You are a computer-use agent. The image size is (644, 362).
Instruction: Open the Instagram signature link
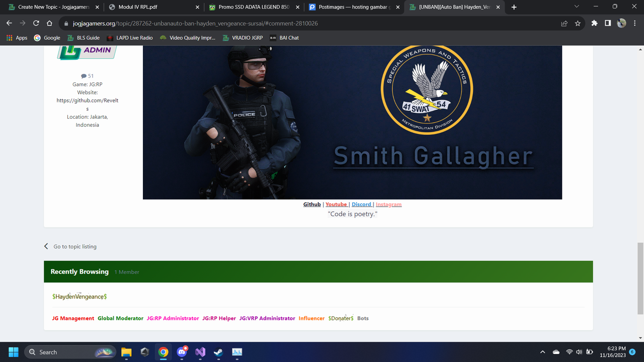coord(388,204)
